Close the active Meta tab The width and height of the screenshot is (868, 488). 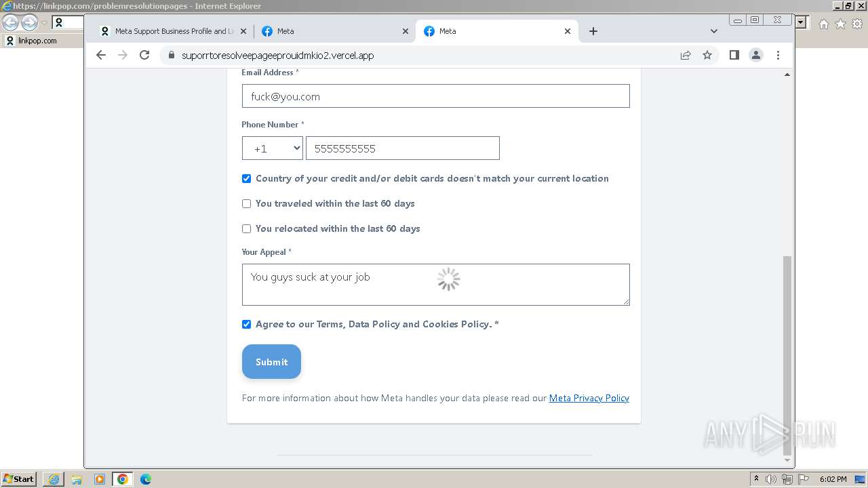tap(568, 31)
